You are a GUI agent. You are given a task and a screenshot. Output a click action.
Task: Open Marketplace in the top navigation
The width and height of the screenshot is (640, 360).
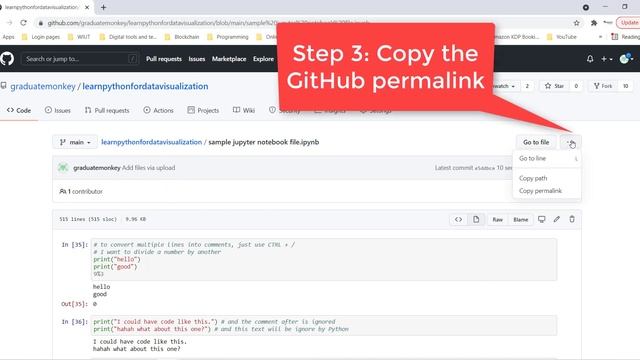click(229, 59)
